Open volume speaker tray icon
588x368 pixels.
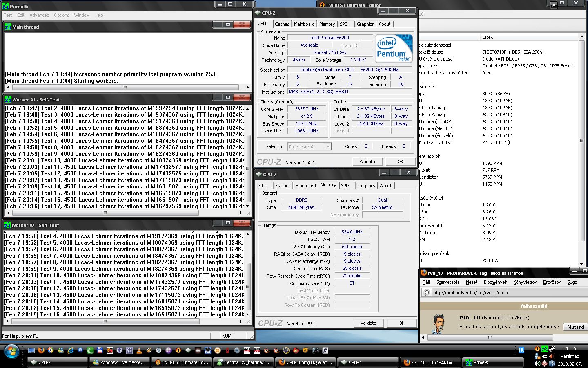537,364
